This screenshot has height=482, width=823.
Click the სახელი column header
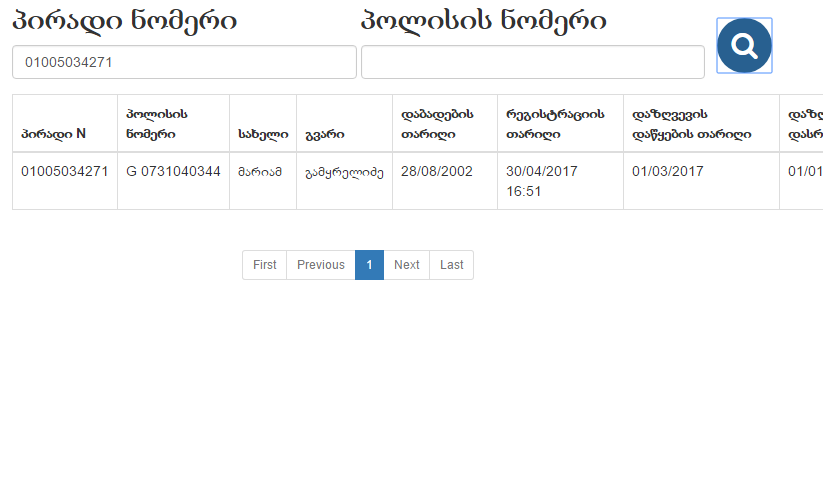263,133
